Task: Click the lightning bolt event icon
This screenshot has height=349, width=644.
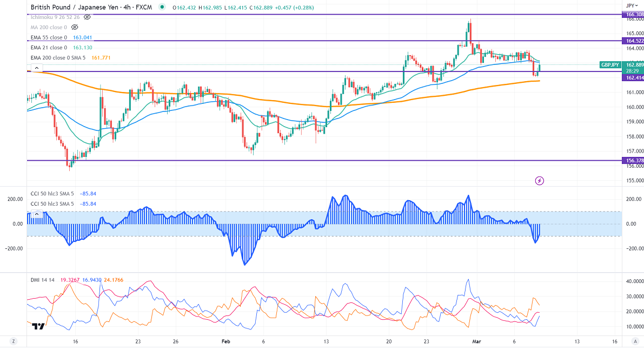Action: [x=539, y=180]
